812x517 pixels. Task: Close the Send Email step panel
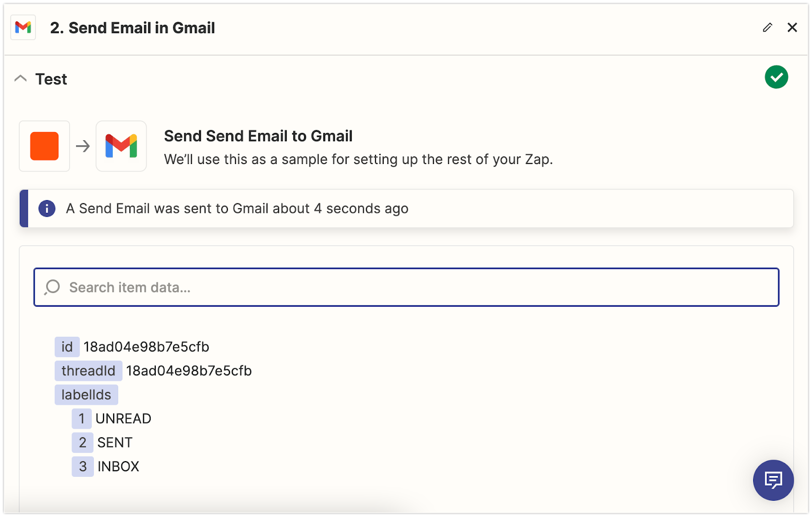(792, 27)
